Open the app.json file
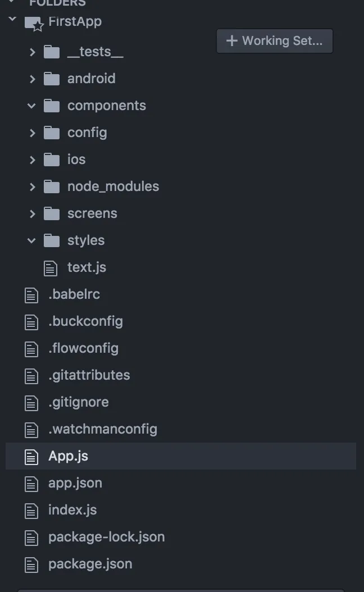 [x=75, y=483]
